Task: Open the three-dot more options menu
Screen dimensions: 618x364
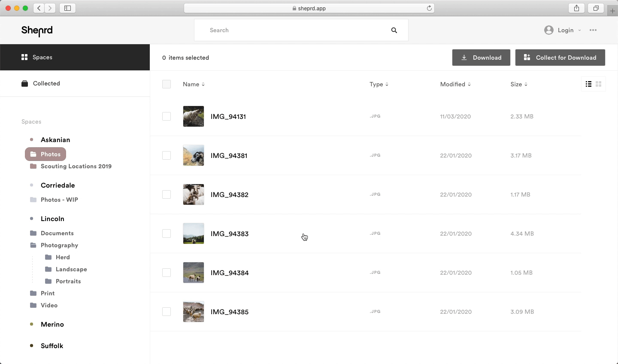Action: (593, 30)
